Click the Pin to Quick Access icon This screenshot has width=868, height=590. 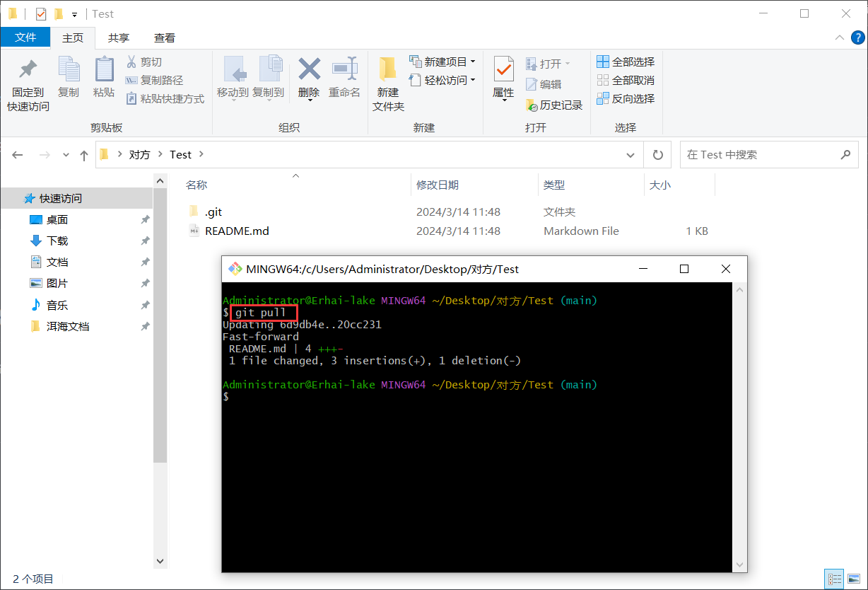pos(28,71)
